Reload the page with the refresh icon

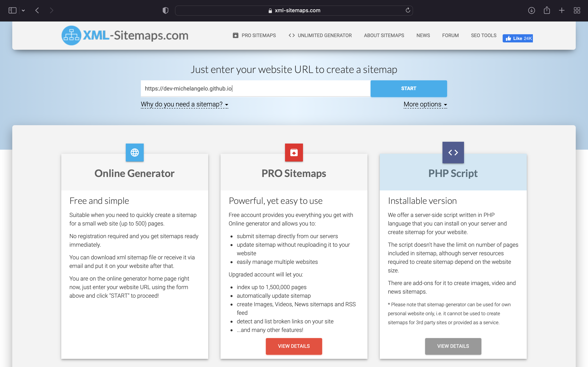point(408,10)
